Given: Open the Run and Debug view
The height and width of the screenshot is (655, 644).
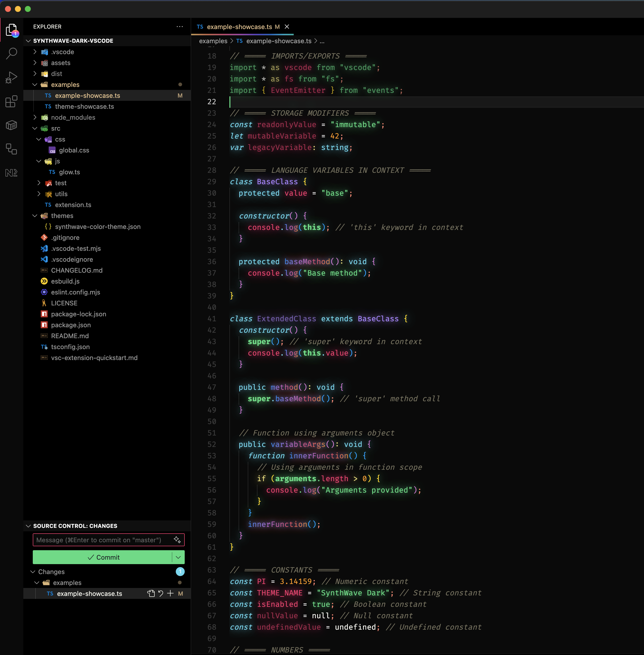Looking at the screenshot, I should [x=11, y=77].
